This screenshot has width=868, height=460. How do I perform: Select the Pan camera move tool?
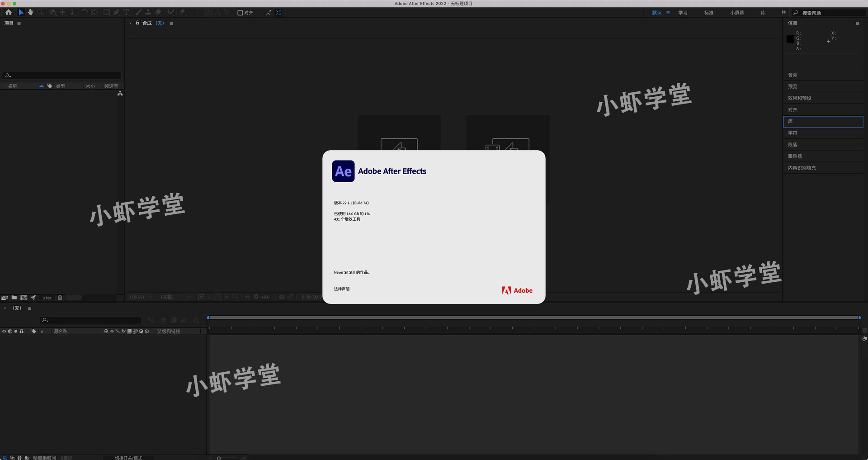point(62,13)
